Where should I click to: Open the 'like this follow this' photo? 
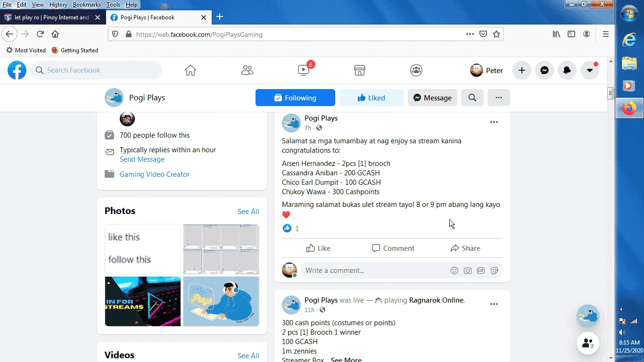pyautogui.click(x=143, y=249)
